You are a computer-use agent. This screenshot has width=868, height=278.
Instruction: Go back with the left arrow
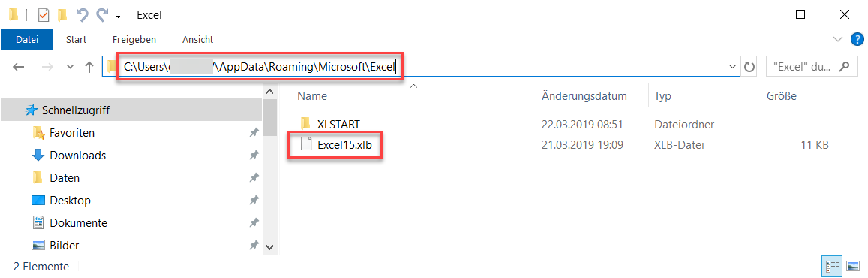click(18, 67)
